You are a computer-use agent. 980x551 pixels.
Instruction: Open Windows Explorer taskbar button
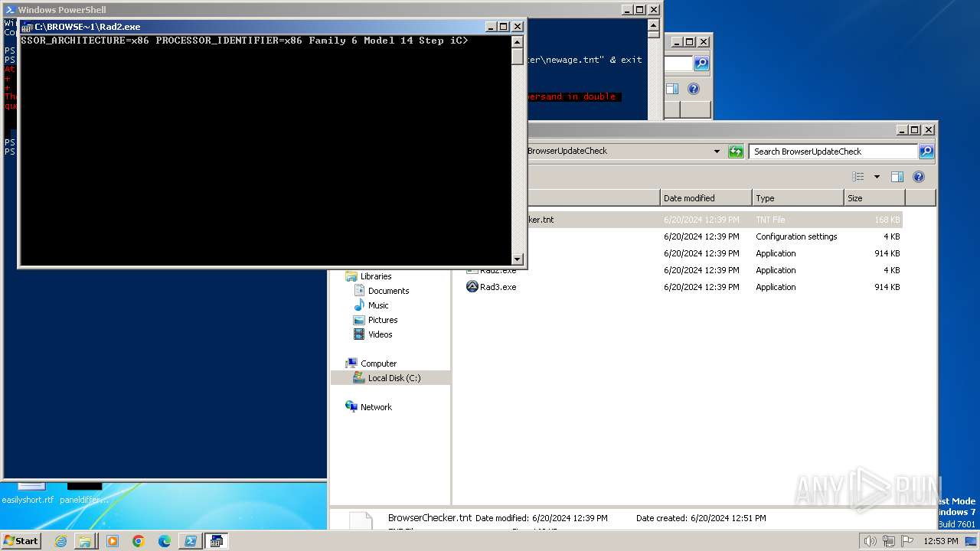click(85, 541)
